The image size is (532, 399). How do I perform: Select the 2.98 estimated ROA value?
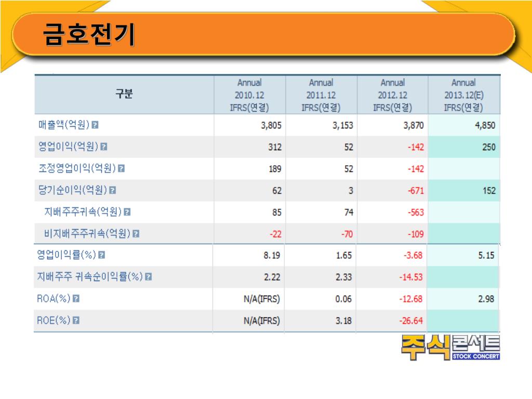pyautogui.click(x=486, y=299)
